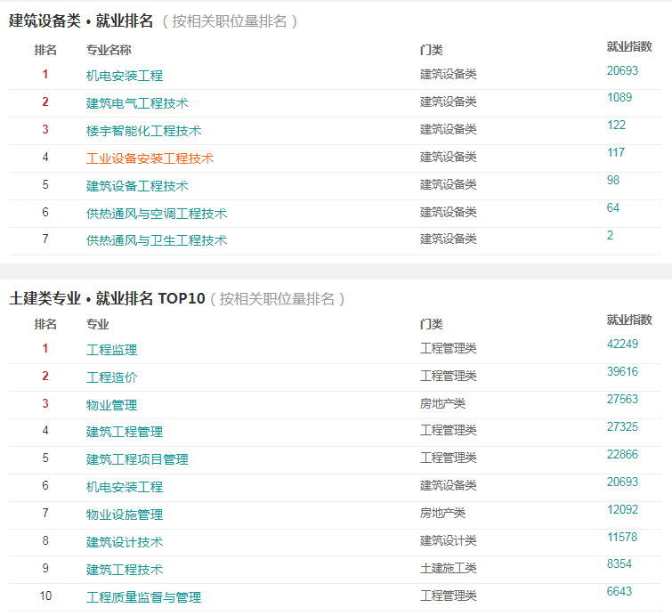
Task: Open the 工程造价 major link
Action: (x=111, y=377)
